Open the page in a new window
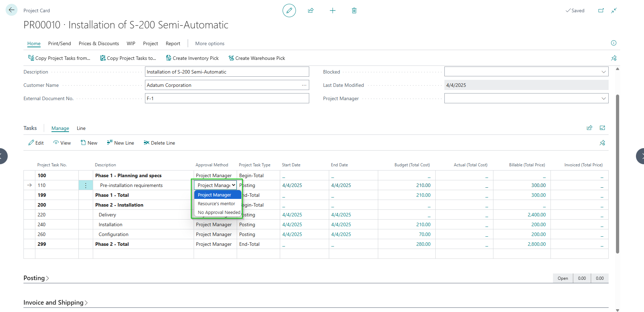Screen dimensions: 644x312 (x=601, y=11)
